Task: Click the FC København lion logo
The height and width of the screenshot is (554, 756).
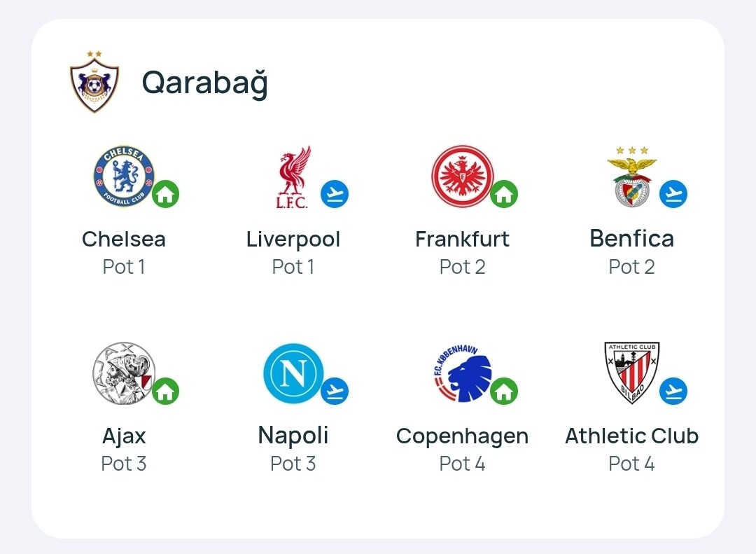Action: pyautogui.click(x=462, y=374)
